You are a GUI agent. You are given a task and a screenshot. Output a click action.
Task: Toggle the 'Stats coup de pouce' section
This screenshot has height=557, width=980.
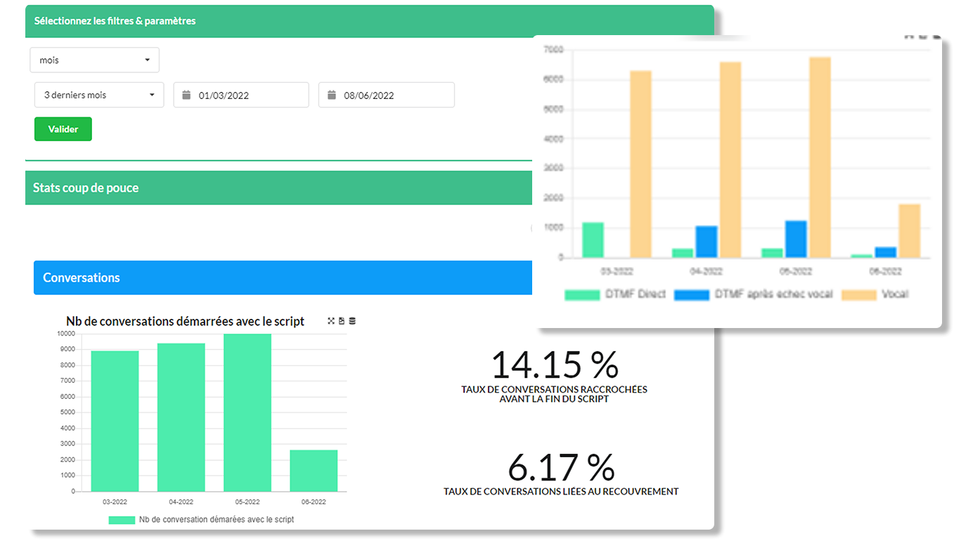278,188
